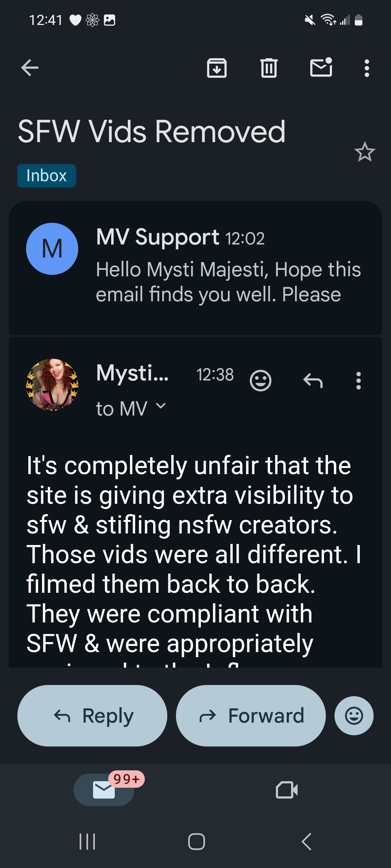Open MV Support sender avatar
This screenshot has height=868, width=391.
pos(52,249)
